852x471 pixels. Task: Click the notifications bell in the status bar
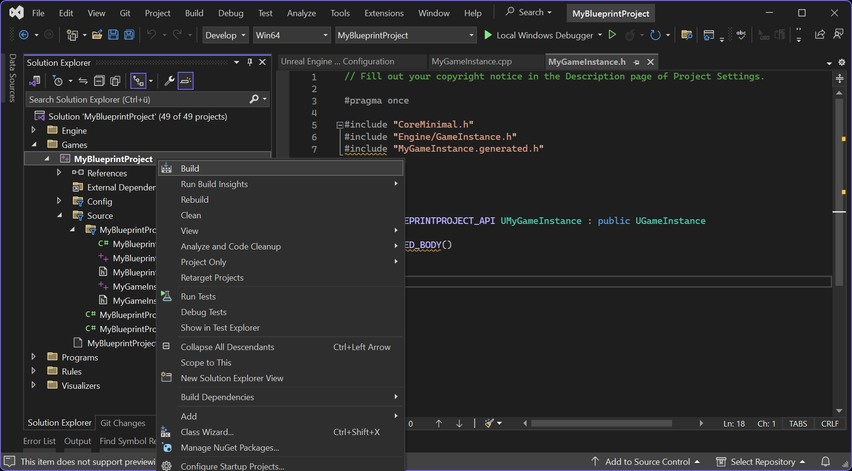(825, 462)
